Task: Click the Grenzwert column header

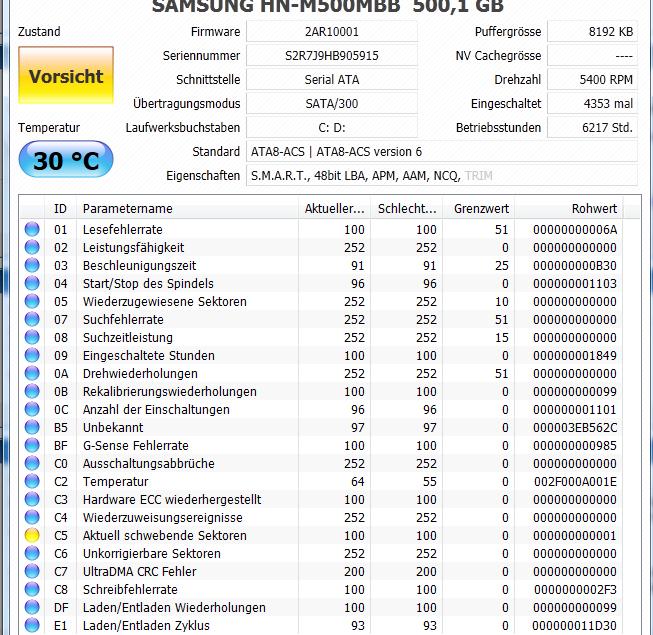Action: tap(479, 208)
